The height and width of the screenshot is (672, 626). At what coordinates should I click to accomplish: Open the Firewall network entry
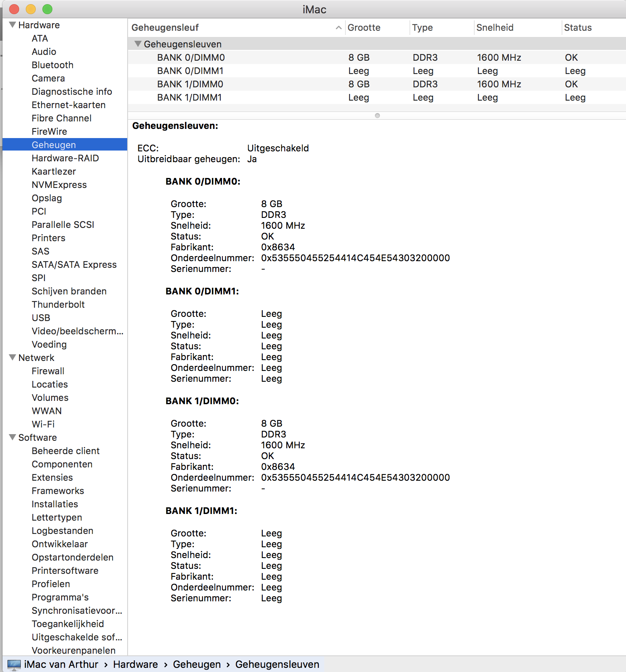tap(48, 371)
